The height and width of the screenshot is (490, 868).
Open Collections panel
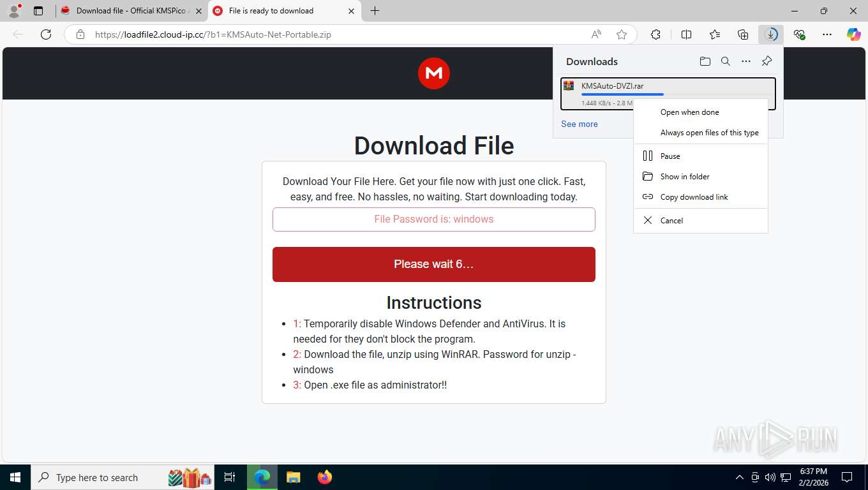pos(743,34)
